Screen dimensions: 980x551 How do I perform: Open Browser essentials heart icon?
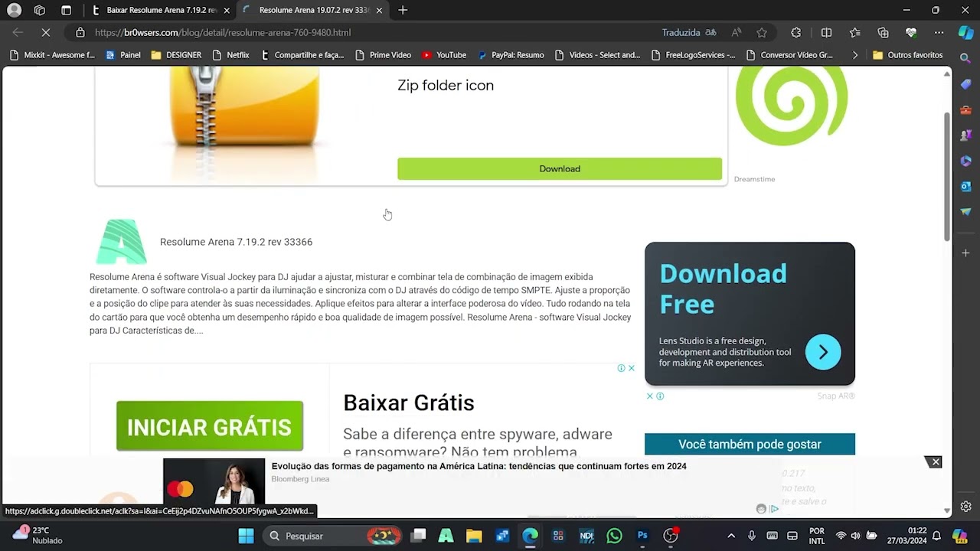pos(910,33)
